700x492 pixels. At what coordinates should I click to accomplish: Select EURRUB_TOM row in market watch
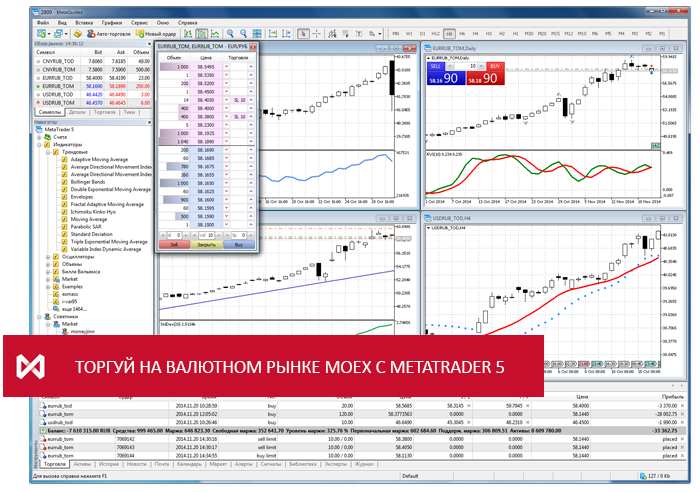(x=93, y=86)
